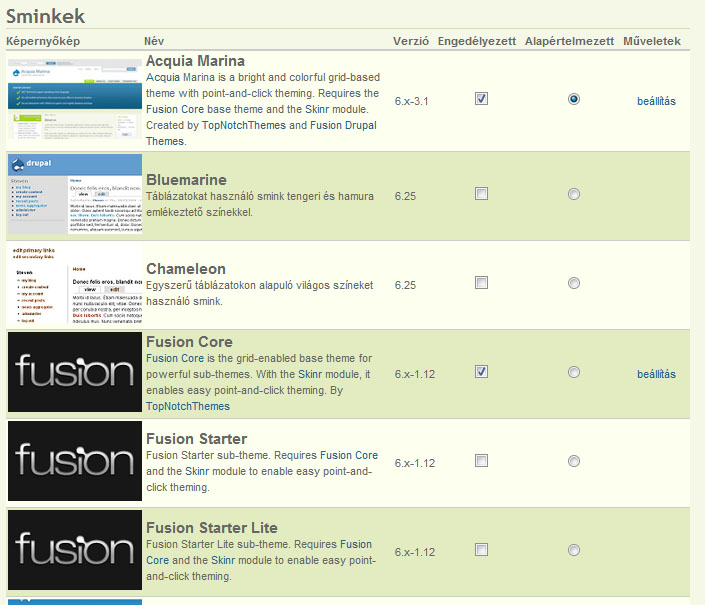705x605 pixels.
Task: Enable the Fusion Starter 6.x-1.12 checkbox
Action: (481, 461)
